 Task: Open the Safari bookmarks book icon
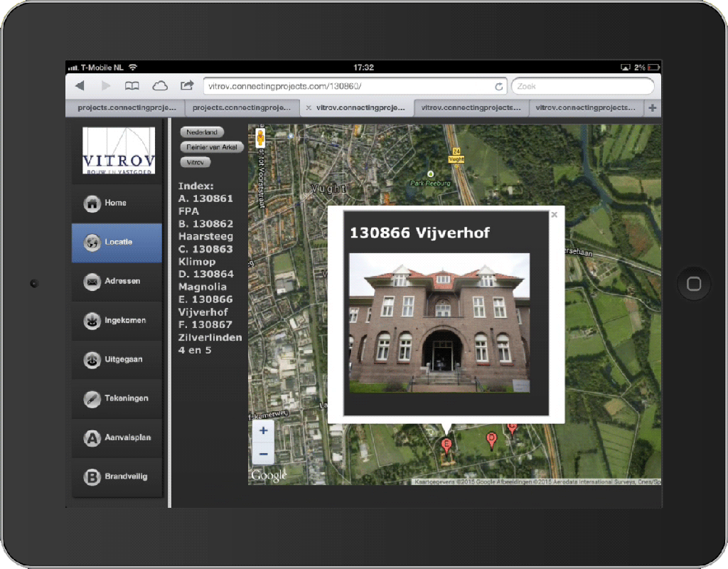(x=132, y=86)
